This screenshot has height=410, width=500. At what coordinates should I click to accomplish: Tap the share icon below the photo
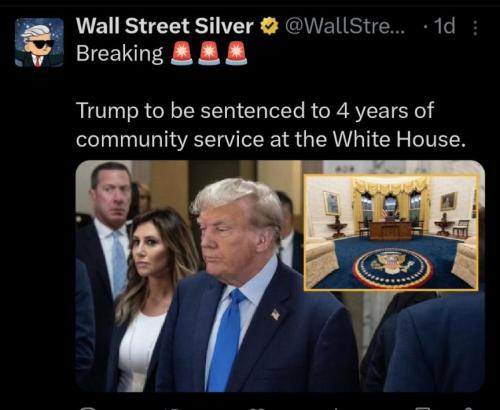point(469,408)
